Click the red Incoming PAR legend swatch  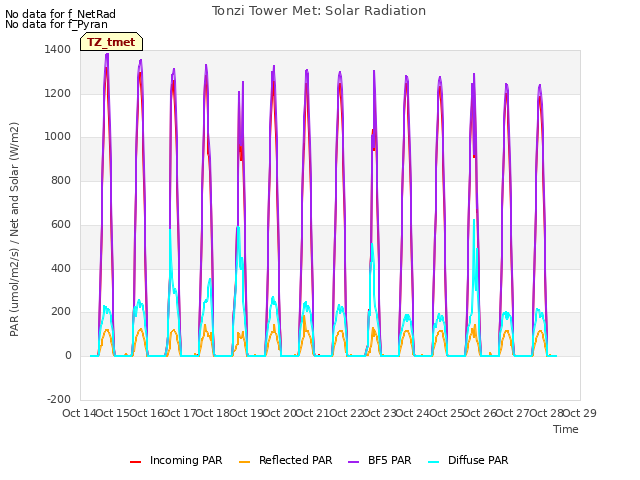[135, 461]
